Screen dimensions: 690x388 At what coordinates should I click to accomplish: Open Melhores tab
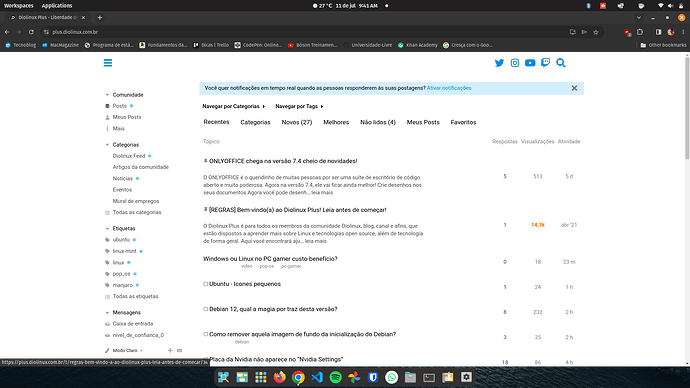click(x=336, y=122)
